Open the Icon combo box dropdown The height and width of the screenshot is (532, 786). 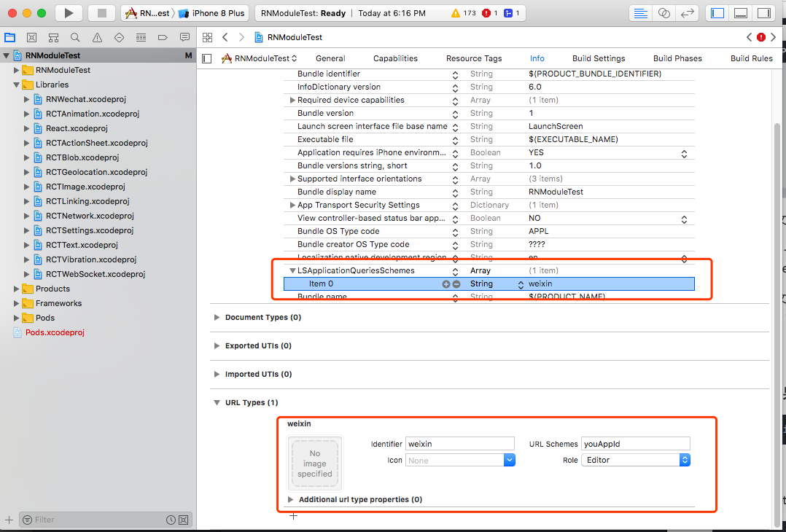click(509, 461)
